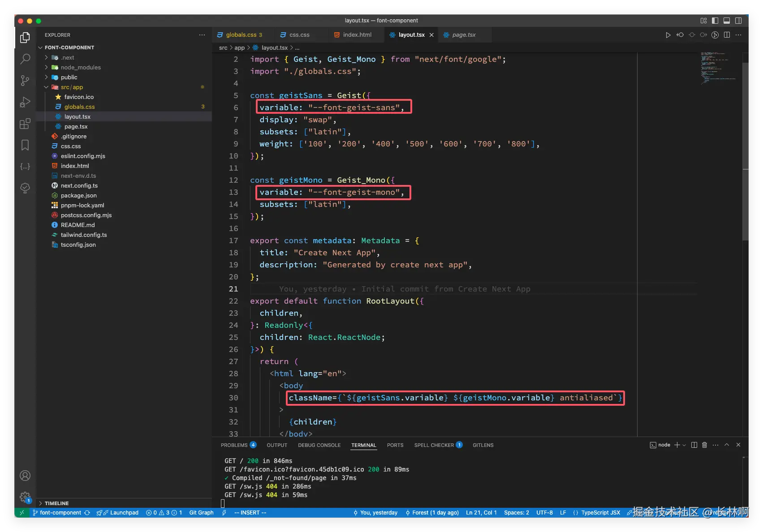Expand the TIMELINE section
This screenshot has width=763, height=532.
click(56, 503)
